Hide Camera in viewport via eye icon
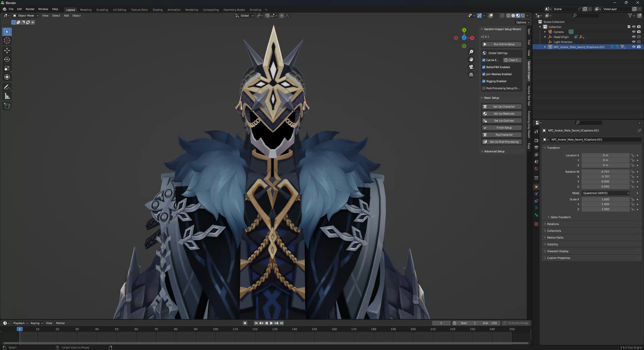Viewport: 644px width, 350px height. 634,32
